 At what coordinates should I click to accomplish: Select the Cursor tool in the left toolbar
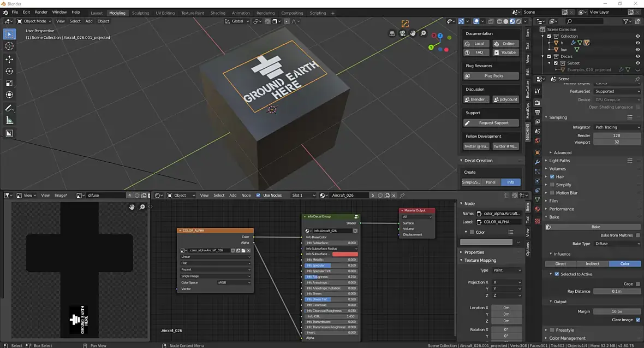(x=9, y=46)
